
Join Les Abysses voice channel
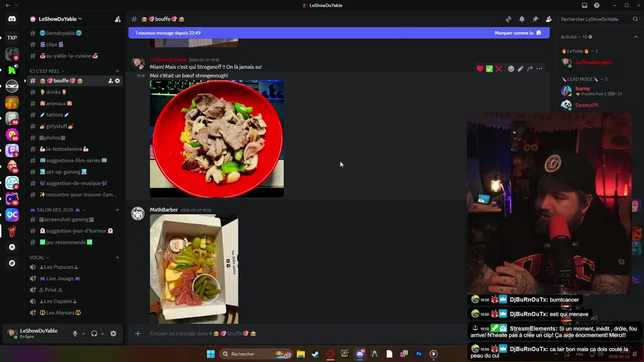(x=75, y=313)
